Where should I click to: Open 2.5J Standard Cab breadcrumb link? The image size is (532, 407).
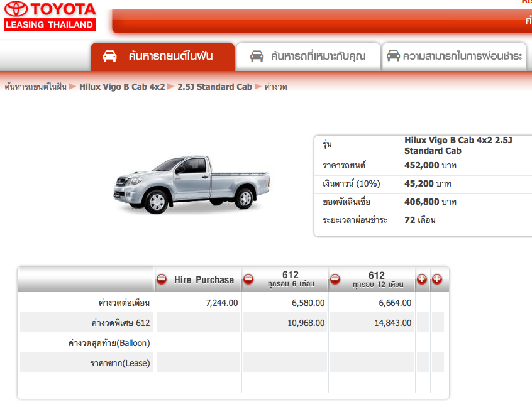tap(215, 87)
